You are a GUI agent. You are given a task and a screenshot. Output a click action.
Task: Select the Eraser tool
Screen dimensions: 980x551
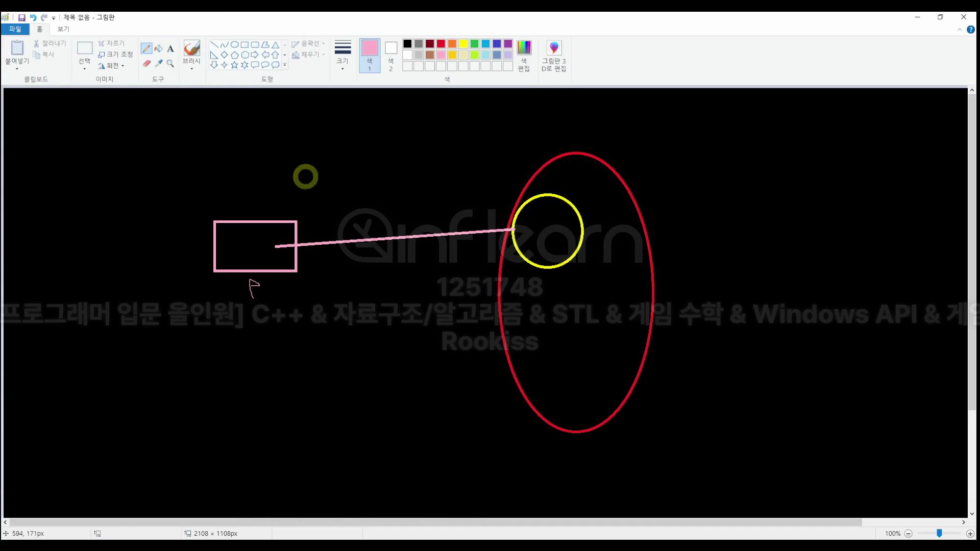(x=146, y=64)
